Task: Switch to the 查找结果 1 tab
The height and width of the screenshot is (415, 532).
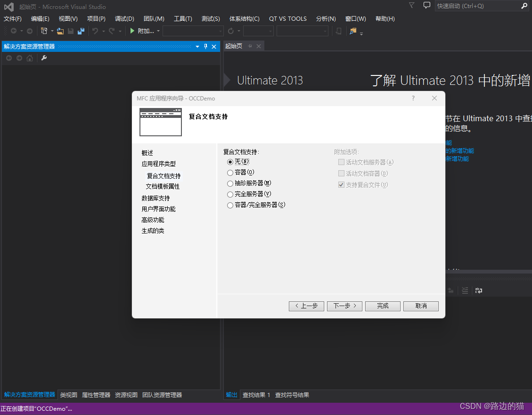Action: click(256, 395)
